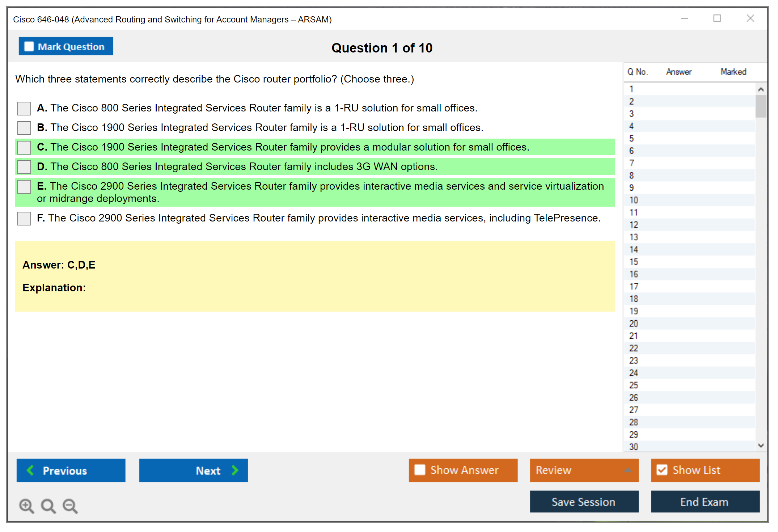Expand the Review dropdown

point(628,470)
